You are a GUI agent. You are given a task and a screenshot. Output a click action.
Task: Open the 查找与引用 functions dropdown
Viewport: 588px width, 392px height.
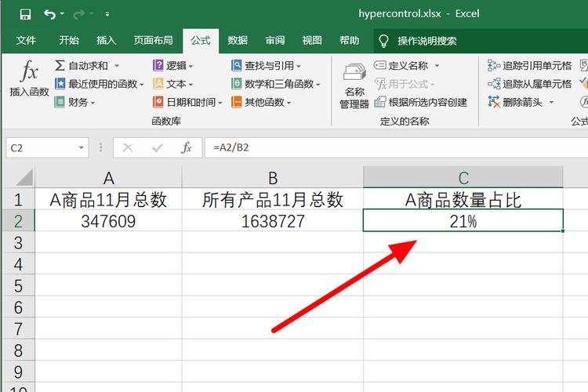(267, 66)
